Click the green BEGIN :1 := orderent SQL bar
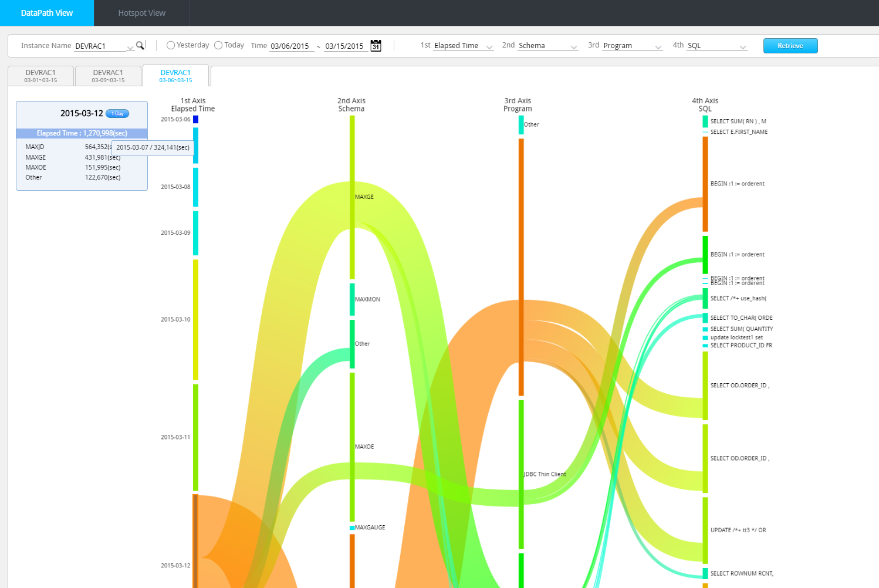Viewport: 879px width, 588px height. point(705,255)
